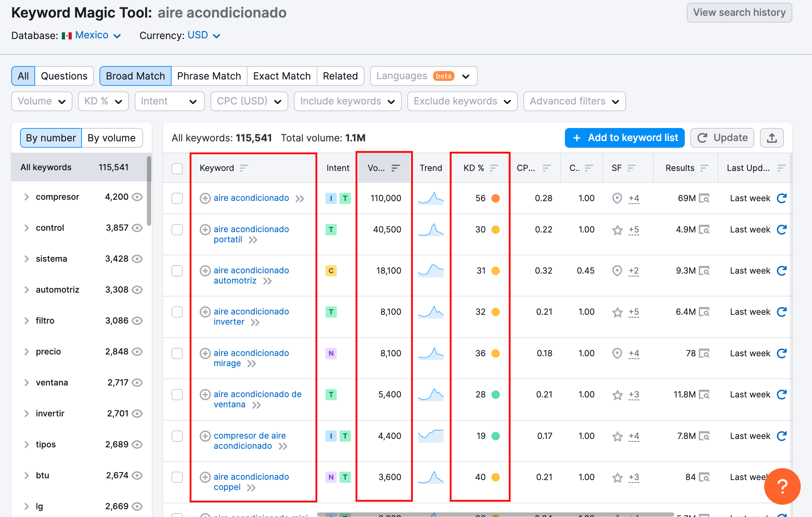Screen dimensions: 812x517
Task: Click the keyword groups vertical scrollbar
Action: [x=149, y=192]
